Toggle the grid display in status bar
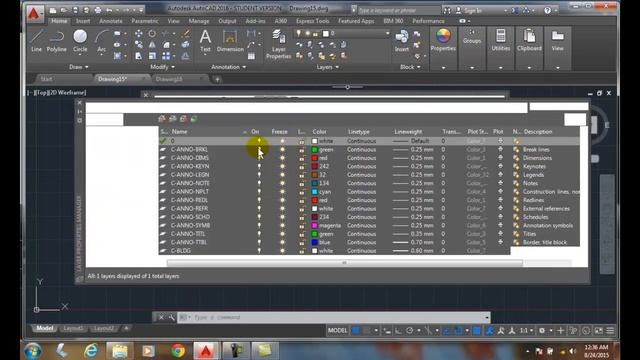This screenshot has height=360, width=640. 356,331
